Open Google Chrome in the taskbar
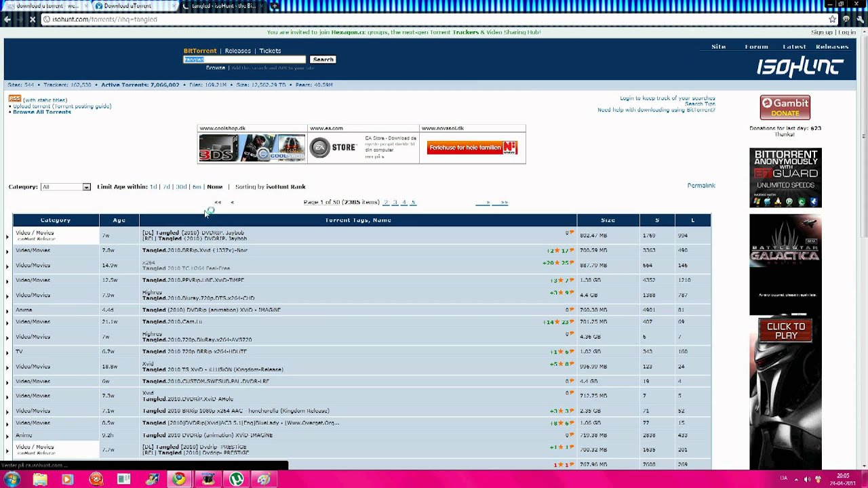This screenshot has height=488, width=868. pos(179,479)
